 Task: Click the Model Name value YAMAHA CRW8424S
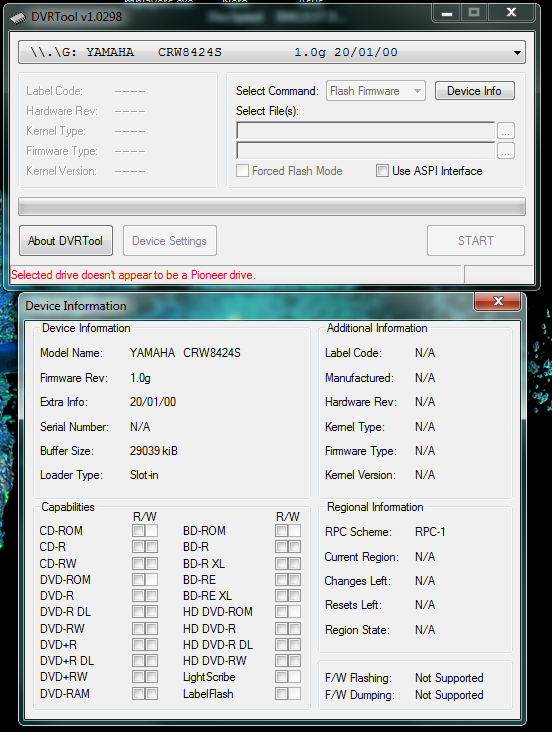185,353
